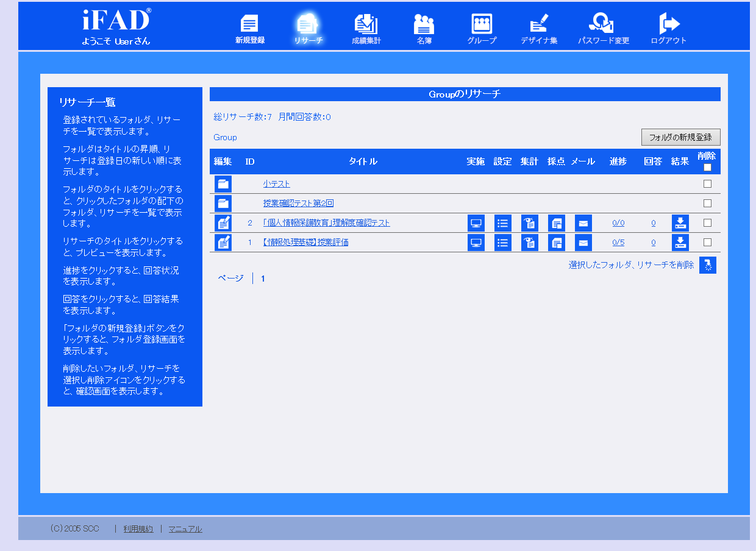Click the 進捗 column header
This screenshot has height=551, width=756.
click(x=618, y=162)
